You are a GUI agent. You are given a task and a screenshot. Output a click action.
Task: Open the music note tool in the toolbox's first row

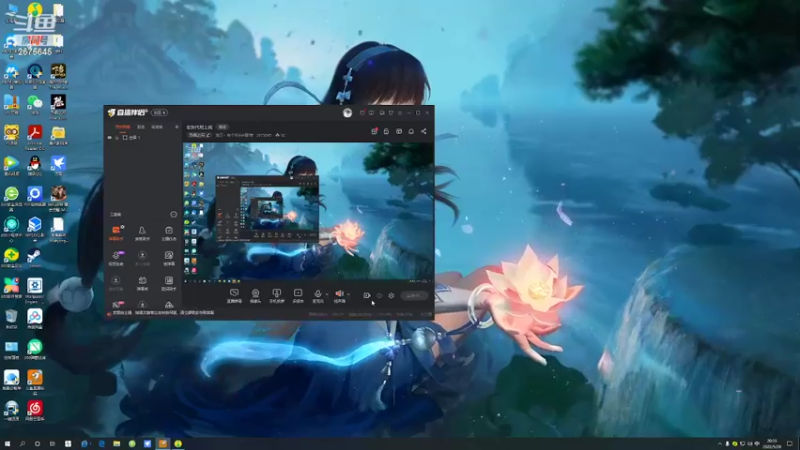169,233
